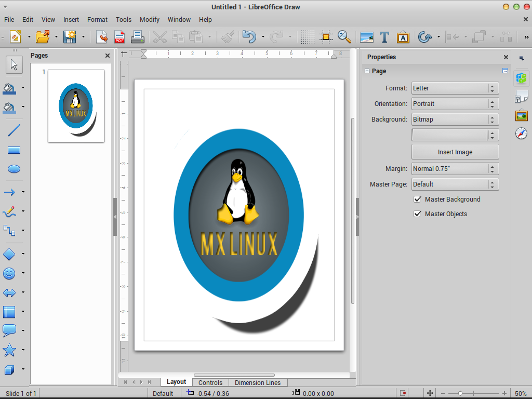Click the Fit slide to window icon
Image resolution: width=532 pixels, height=399 pixels.
(x=430, y=393)
